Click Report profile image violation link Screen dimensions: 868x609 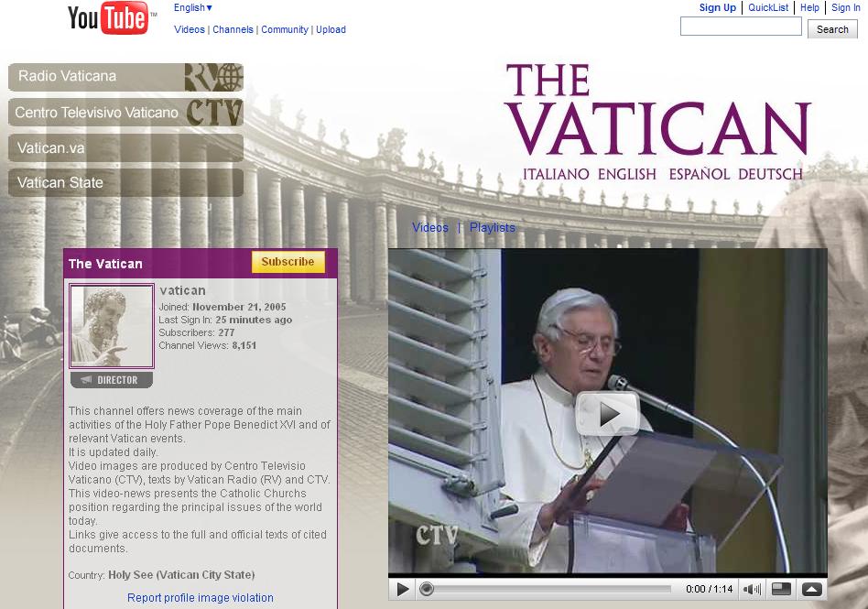coord(201,598)
